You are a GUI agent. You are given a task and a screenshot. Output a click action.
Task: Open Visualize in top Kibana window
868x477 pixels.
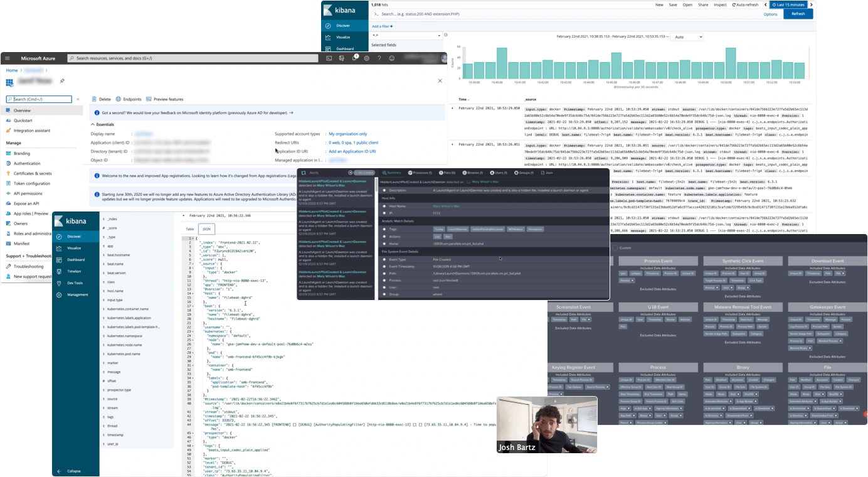(345, 37)
